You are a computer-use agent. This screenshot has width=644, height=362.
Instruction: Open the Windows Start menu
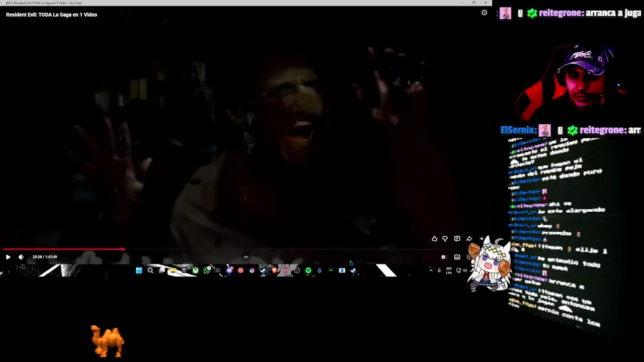[139, 270]
